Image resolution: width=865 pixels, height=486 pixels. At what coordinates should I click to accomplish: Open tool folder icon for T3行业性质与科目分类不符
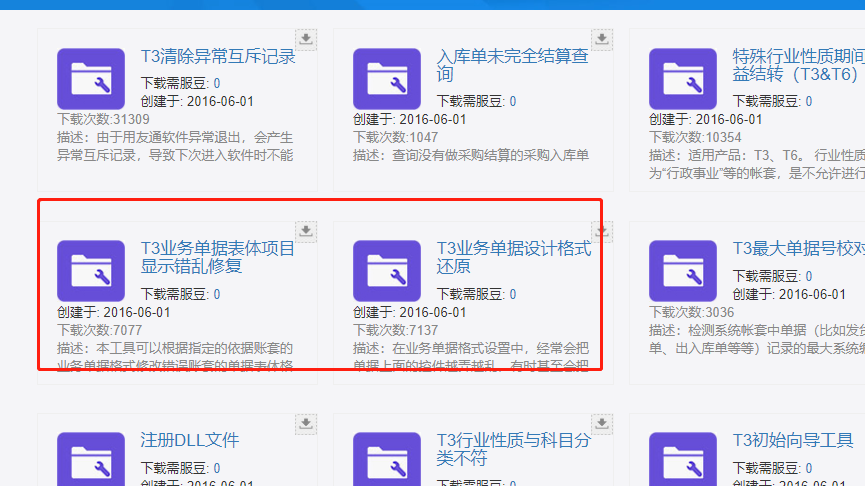coord(387,459)
